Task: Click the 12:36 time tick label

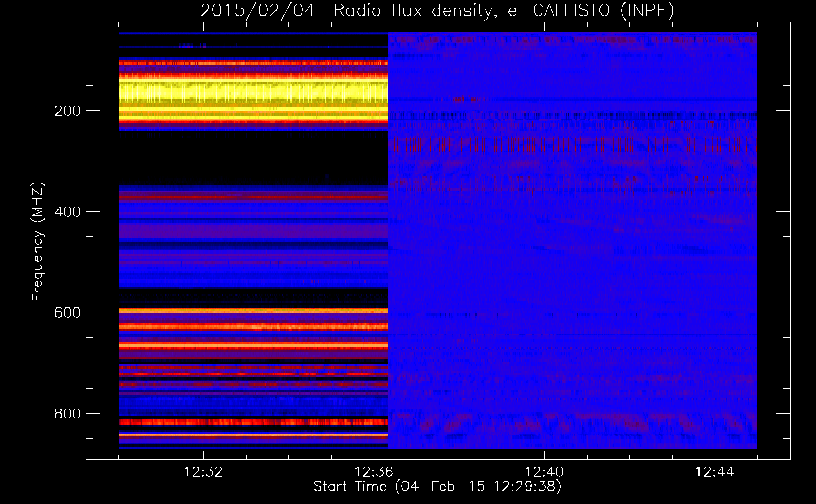Action: [374, 472]
